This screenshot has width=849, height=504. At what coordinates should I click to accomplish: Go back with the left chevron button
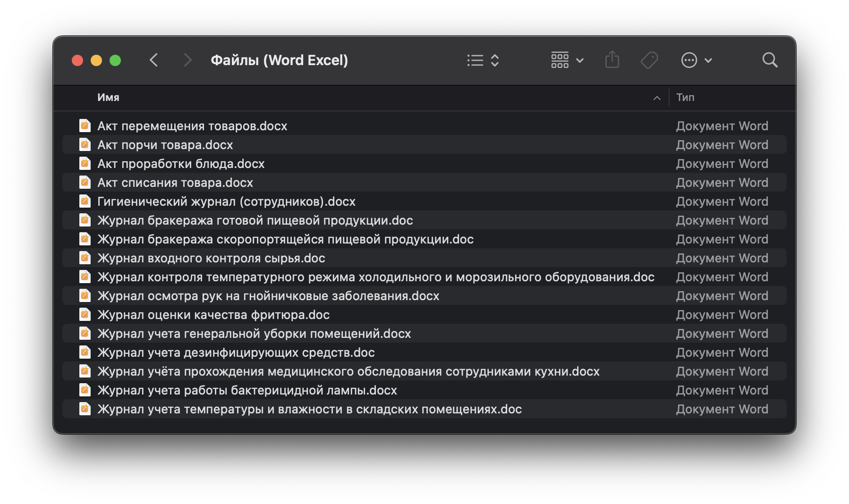tap(154, 60)
